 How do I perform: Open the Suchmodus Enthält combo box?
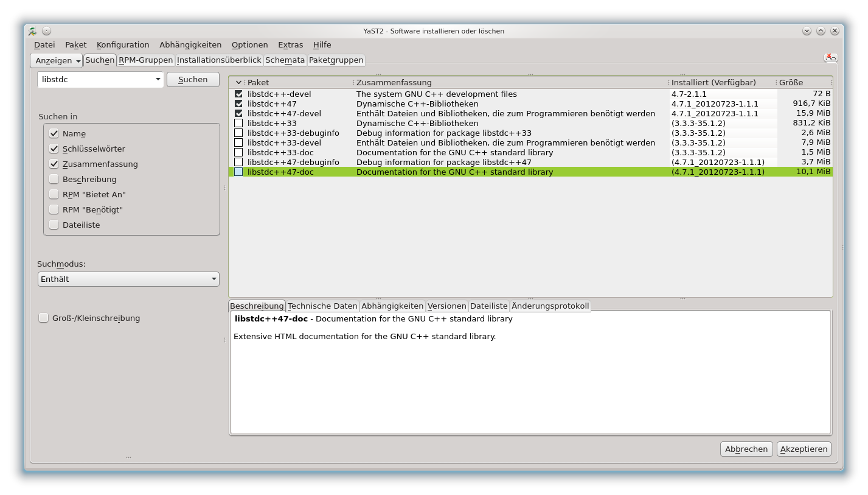[x=128, y=279]
